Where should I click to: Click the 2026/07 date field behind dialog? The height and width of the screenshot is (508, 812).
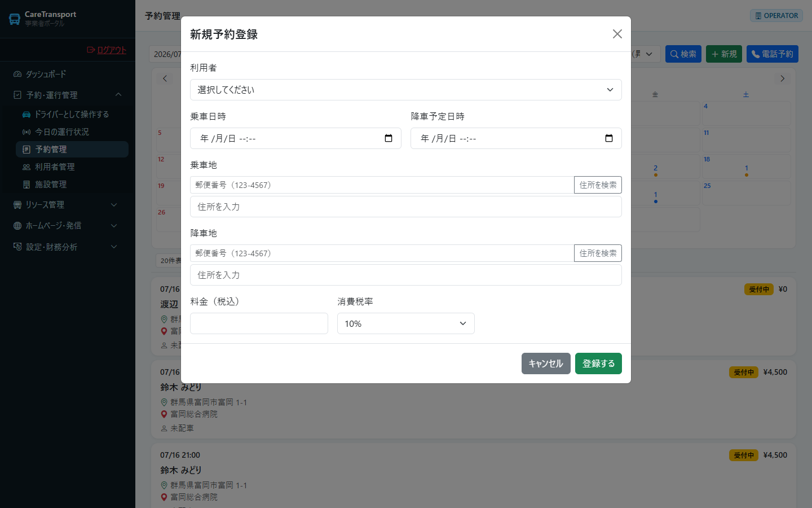(166, 54)
